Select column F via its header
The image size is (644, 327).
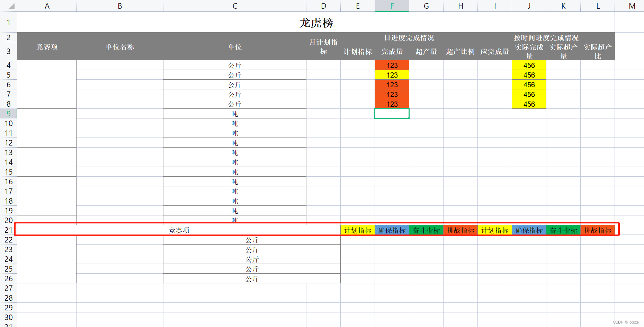pyautogui.click(x=392, y=6)
